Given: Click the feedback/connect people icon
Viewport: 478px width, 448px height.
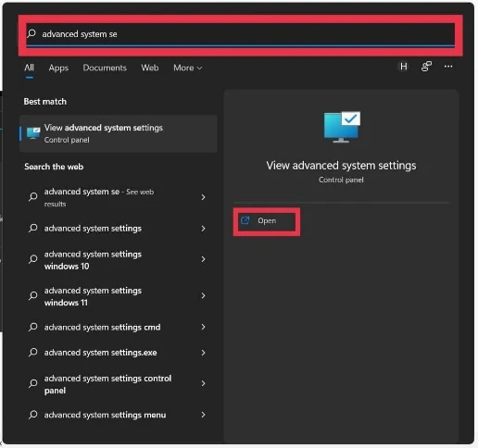Looking at the screenshot, I should 426,67.
